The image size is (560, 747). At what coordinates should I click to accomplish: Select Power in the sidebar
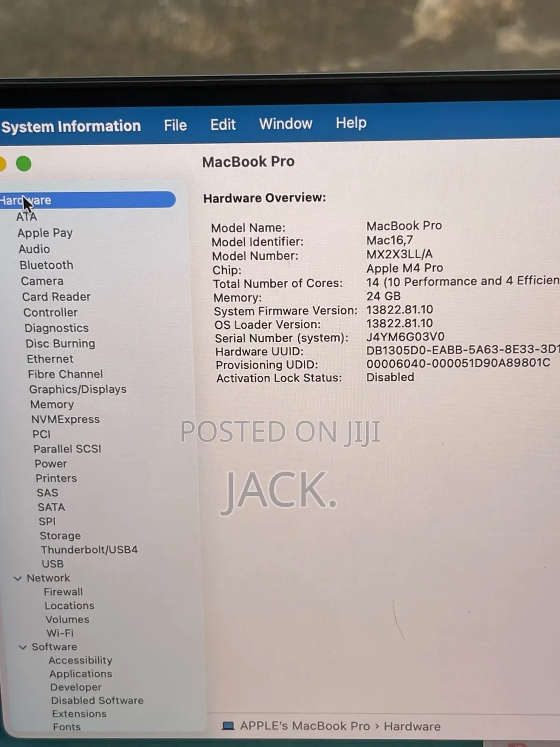[x=51, y=464]
